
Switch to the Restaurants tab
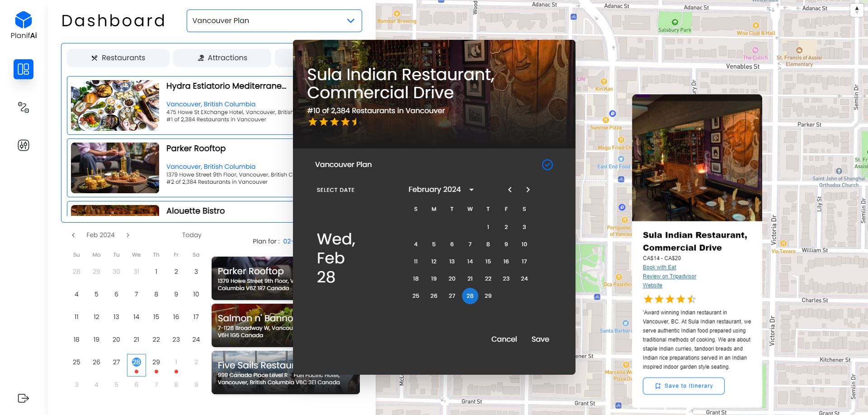(x=118, y=58)
